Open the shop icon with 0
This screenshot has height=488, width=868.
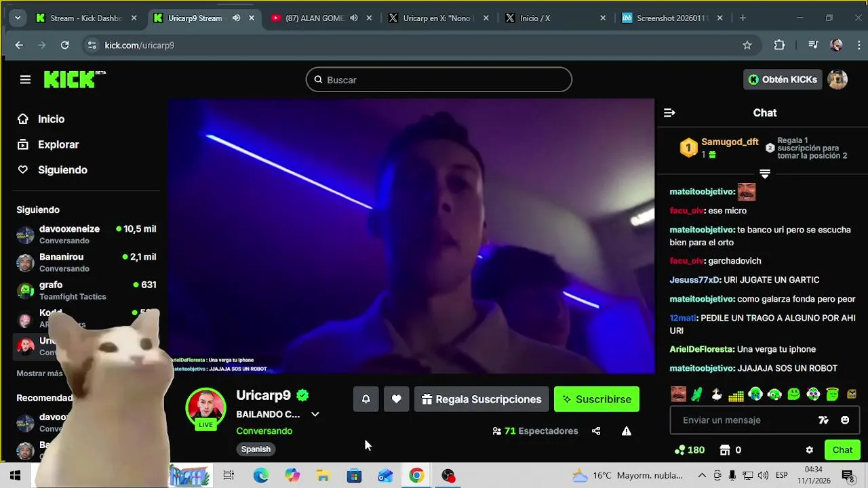tap(730, 450)
